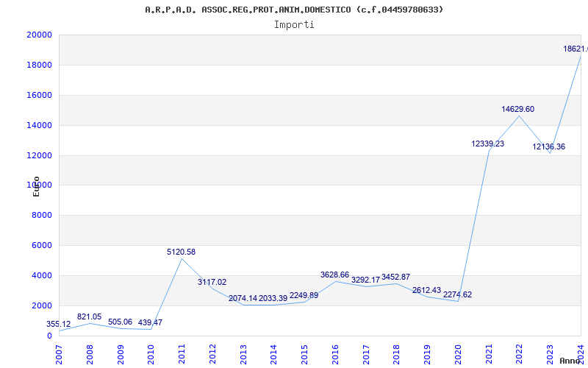Select the 2274.62 data label
The image size is (588, 368).
pyautogui.click(x=457, y=295)
